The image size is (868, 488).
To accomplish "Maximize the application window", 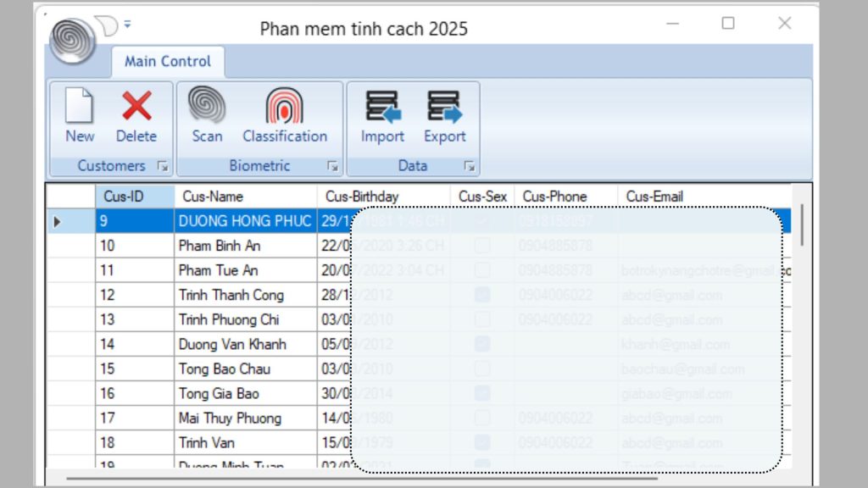I will pos(728,24).
